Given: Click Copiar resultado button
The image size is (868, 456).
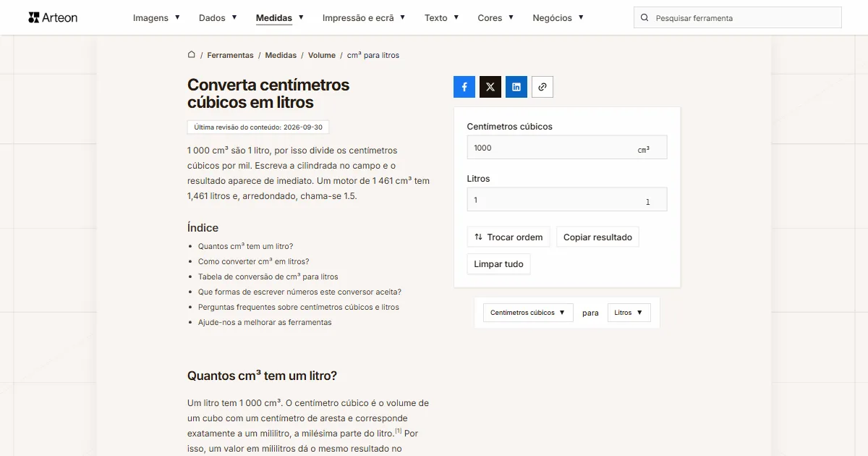Looking at the screenshot, I should pyautogui.click(x=597, y=237).
